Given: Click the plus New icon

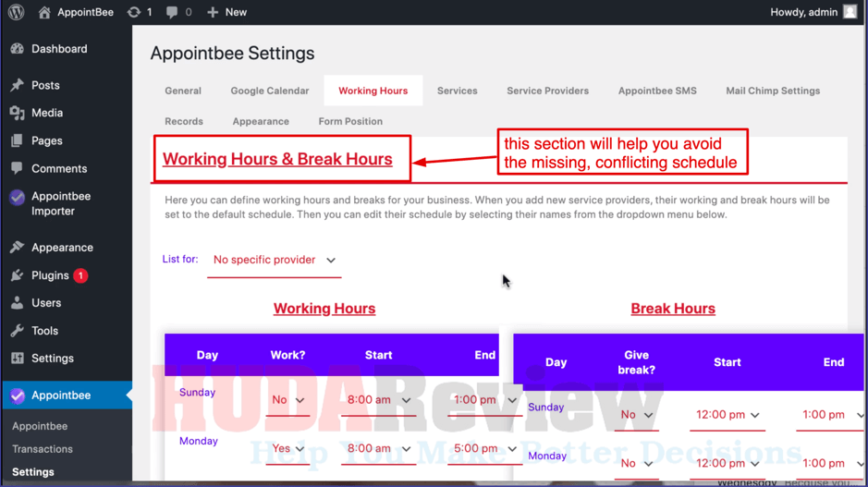Looking at the screenshot, I should pos(213,12).
